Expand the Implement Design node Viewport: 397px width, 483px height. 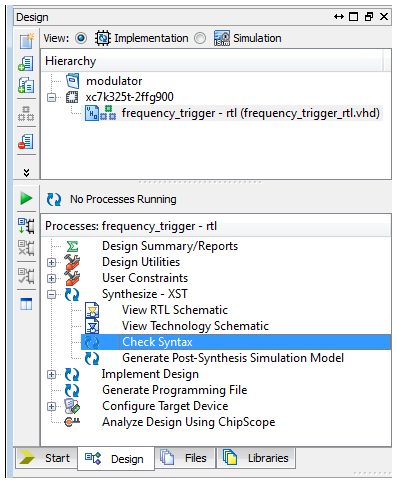click(x=51, y=375)
